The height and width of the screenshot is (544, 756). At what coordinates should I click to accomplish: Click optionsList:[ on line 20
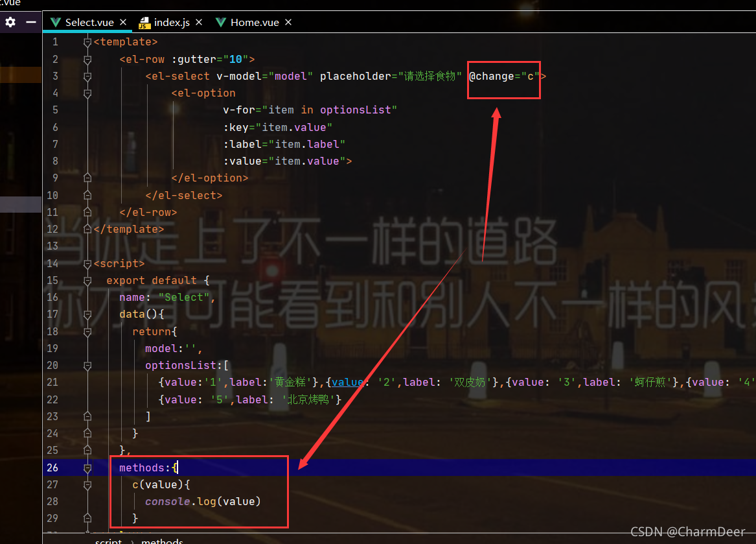(187, 366)
